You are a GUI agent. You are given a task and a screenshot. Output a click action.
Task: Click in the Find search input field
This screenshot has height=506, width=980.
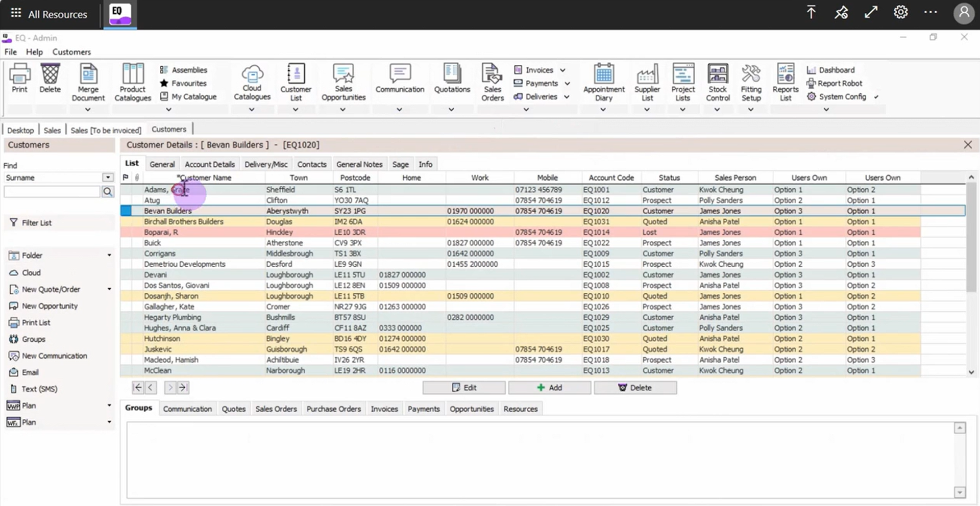52,192
